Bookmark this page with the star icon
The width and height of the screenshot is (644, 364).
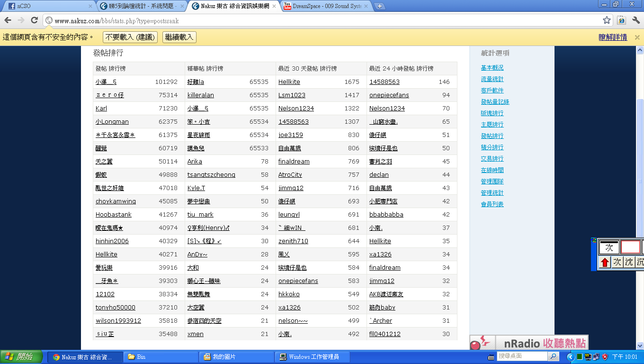click(x=607, y=20)
